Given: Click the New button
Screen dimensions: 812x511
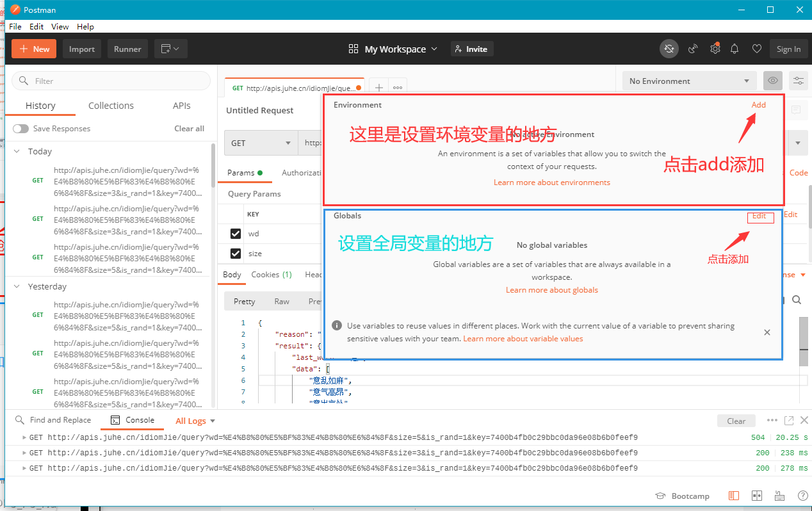Looking at the screenshot, I should click(34, 49).
